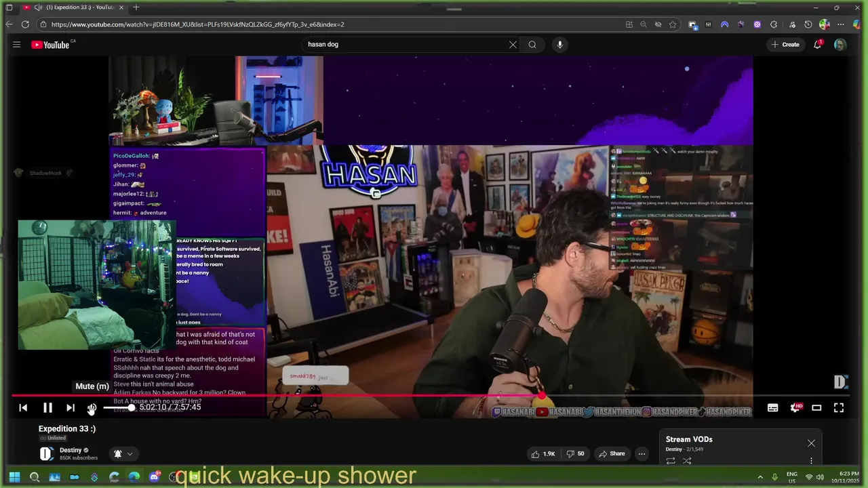The image size is (868, 488).
Task: Click the search magnifier button
Action: (x=532, y=45)
